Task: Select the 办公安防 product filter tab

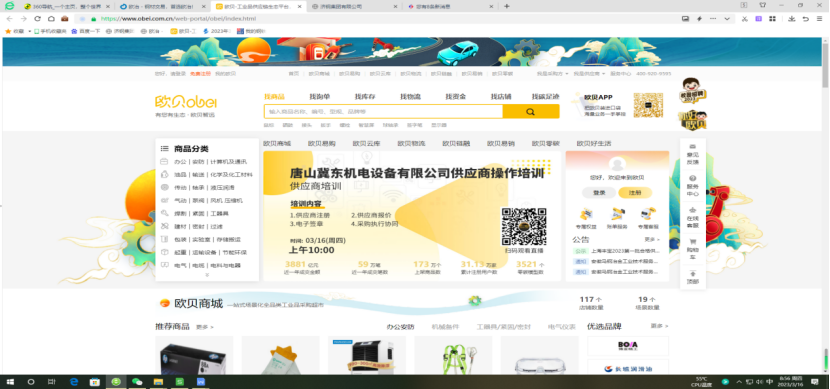Action: (x=400, y=327)
